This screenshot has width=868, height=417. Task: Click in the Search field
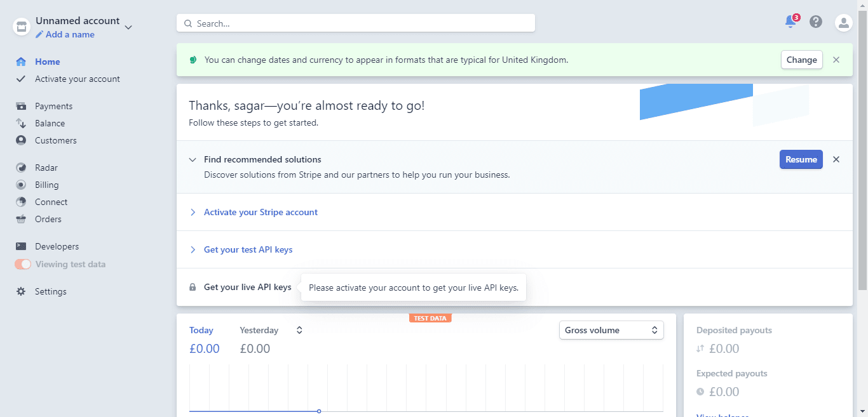click(x=356, y=23)
